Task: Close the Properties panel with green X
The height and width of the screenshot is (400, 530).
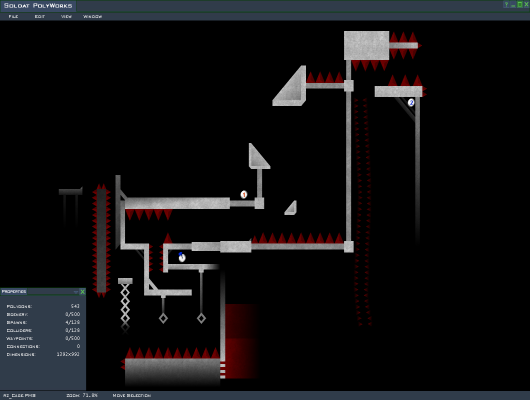Action: [82, 291]
